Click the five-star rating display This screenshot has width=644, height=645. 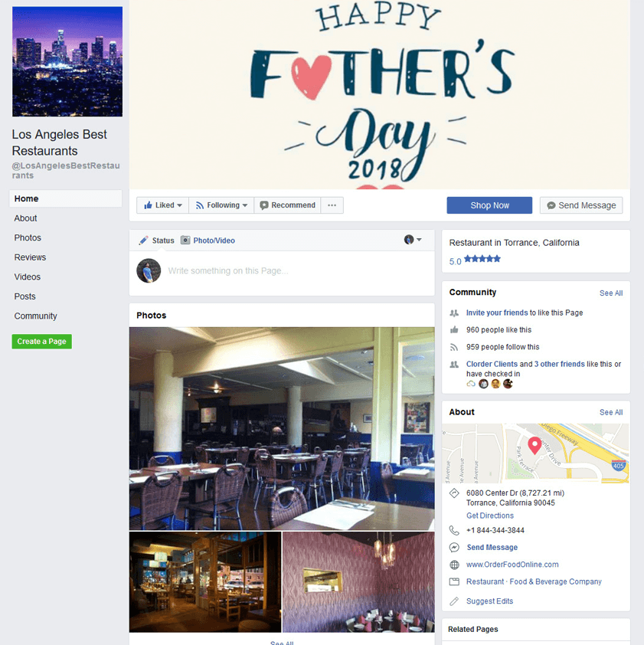(x=482, y=259)
